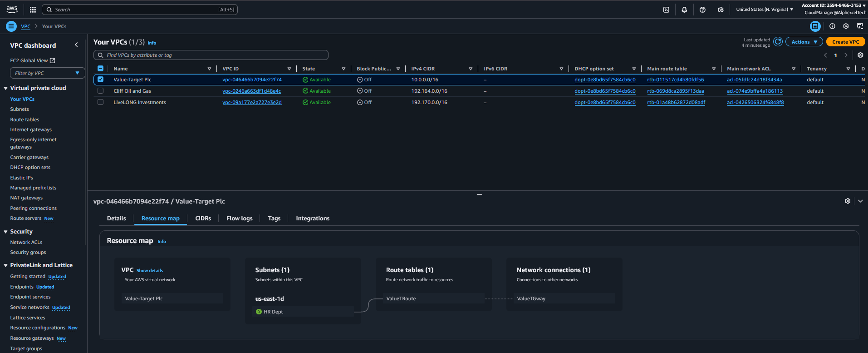Open console settings gear in top bar
The width and height of the screenshot is (868, 353).
[x=721, y=10]
